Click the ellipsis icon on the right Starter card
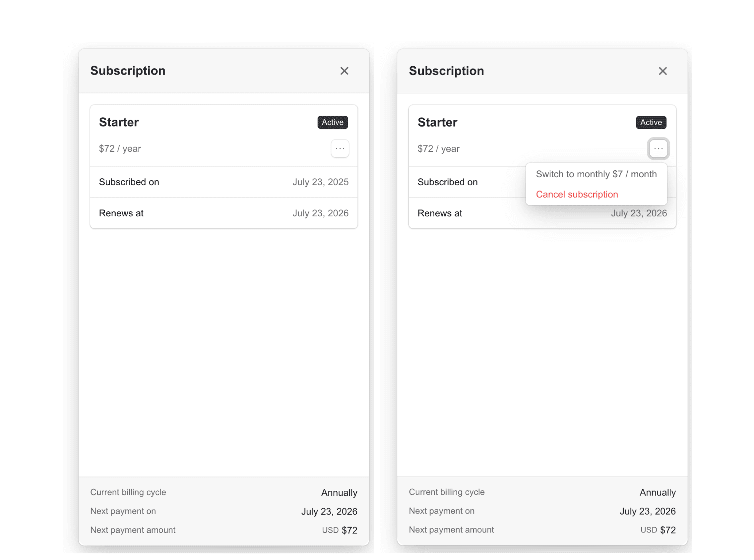The height and width of the screenshot is (560, 754). [x=659, y=148]
